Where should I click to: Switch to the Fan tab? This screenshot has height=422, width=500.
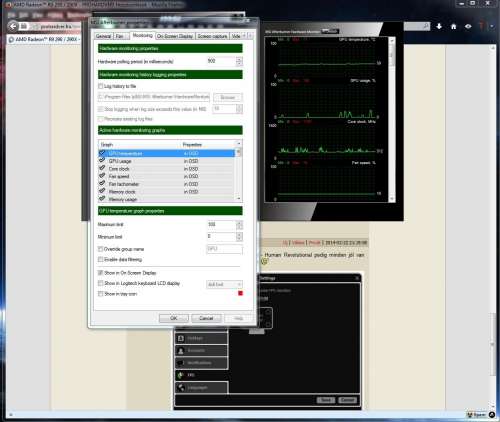pyautogui.click(x=120, y=36)
